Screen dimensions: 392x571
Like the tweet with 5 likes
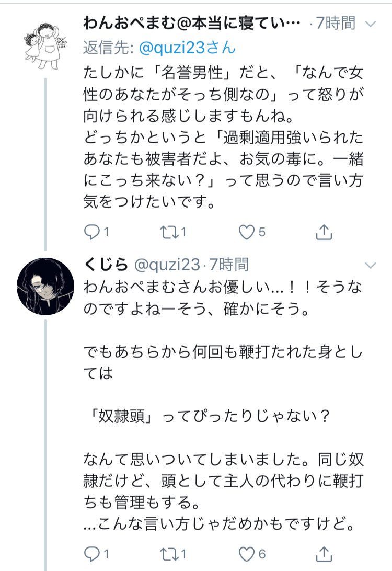pos(246,232)
